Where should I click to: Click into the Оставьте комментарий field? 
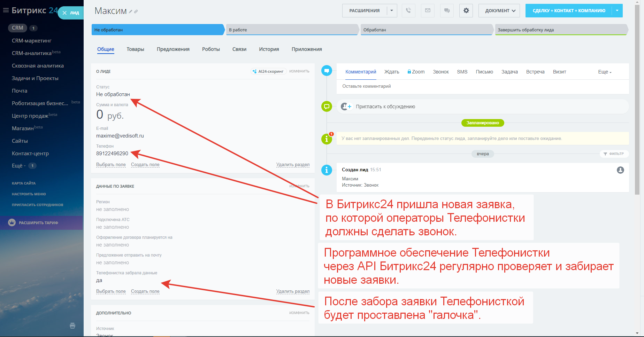click(x=483, y=86)
